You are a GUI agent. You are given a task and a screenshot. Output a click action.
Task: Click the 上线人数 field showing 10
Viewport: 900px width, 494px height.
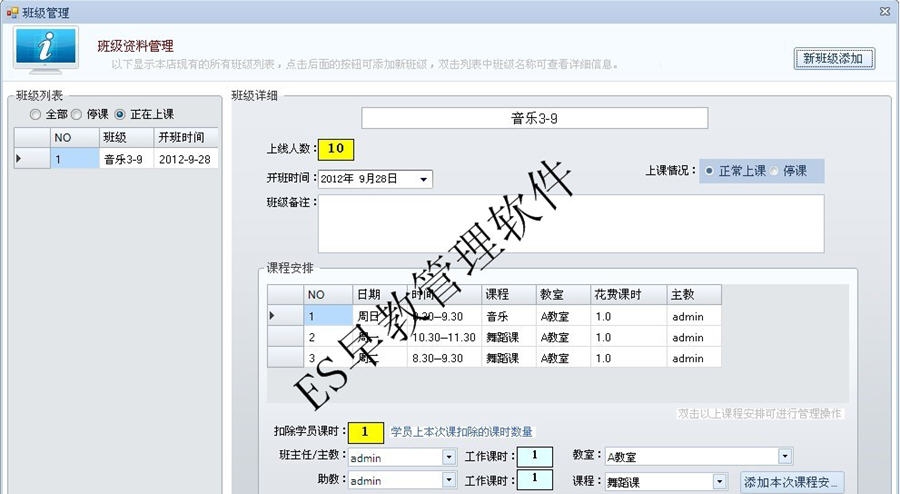pyautogui.click(x=336, y=149)
